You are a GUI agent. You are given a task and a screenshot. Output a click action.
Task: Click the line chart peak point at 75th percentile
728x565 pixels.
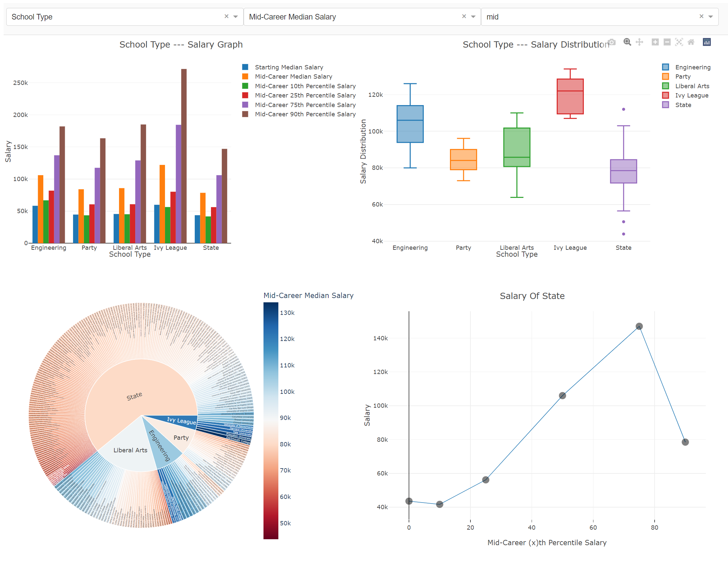pos(639,326)
